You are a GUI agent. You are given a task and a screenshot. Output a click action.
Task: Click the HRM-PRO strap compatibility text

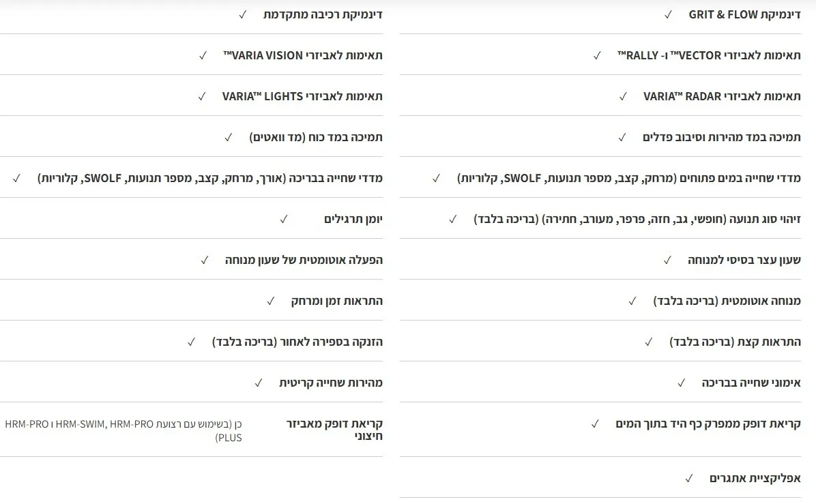click(123, 430)
